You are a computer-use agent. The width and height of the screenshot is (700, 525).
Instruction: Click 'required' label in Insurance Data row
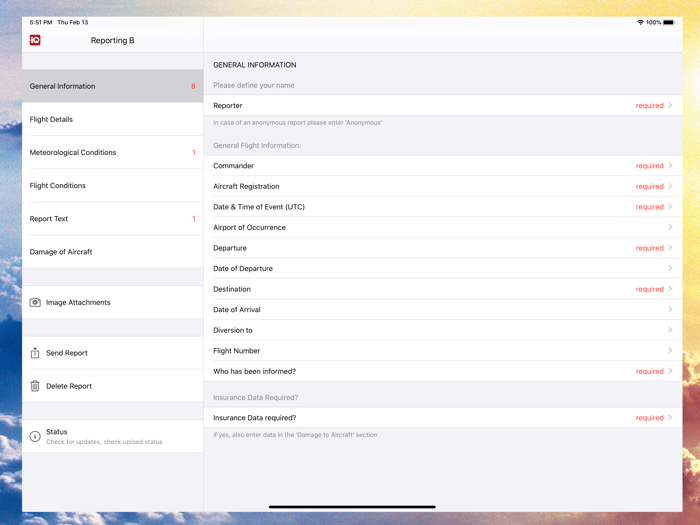point(650,418)
